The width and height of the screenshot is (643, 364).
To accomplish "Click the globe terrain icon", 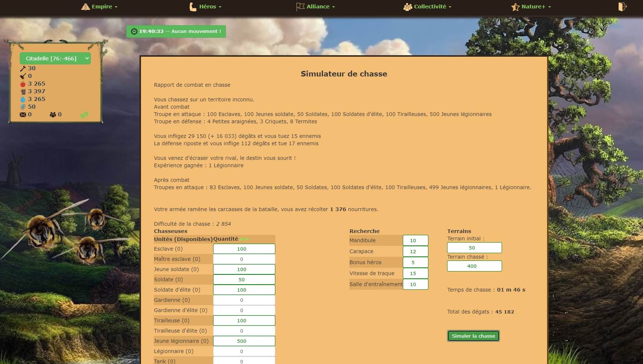I will tap(23, 107).
